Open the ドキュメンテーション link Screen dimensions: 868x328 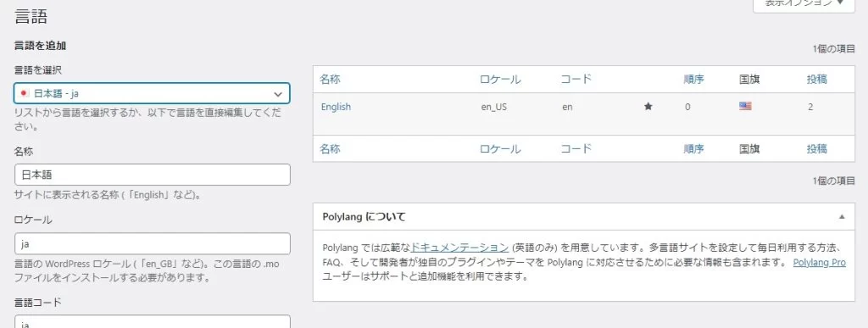click(459, 247)
